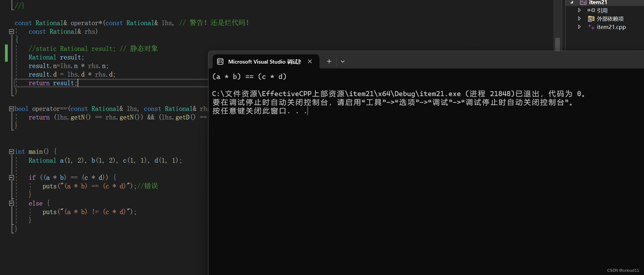644x275 pixels.
Task: Select 外部依赖项 in Solution Explorer
Action: (x=610, y=19)
